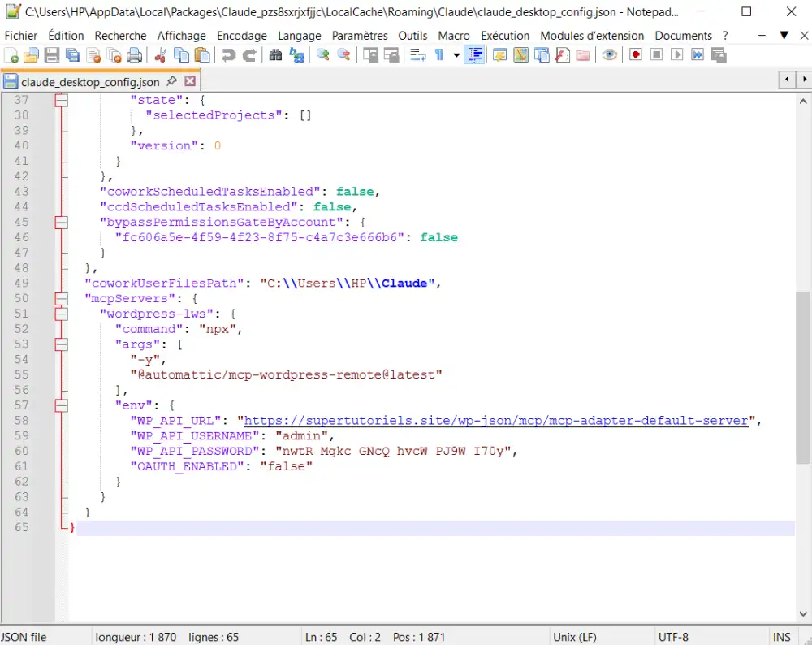Play back the recorded macro
This screenshot has width=812, height=645.
(x=677, y=55)
